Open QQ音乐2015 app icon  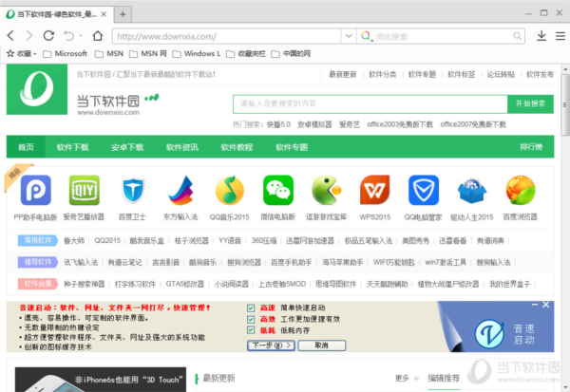click(x=229, y=190)
